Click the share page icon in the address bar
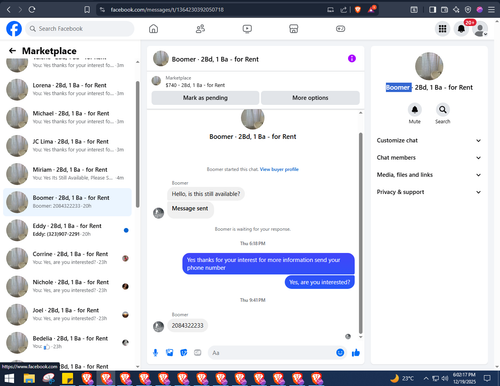Screen dimensions: 500x386 click(x=343, y=10)
